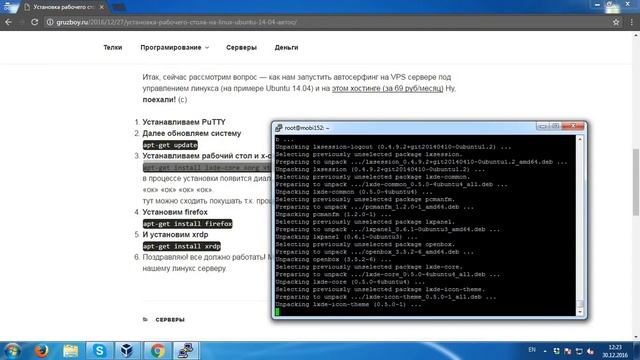Click the apt-get install firefox code snippet

pyautogui.click(x=187, y=224)
